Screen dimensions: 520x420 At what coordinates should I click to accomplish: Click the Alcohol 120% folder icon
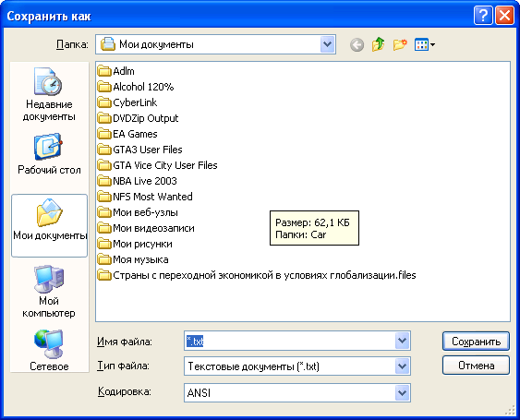click(104, 87)
